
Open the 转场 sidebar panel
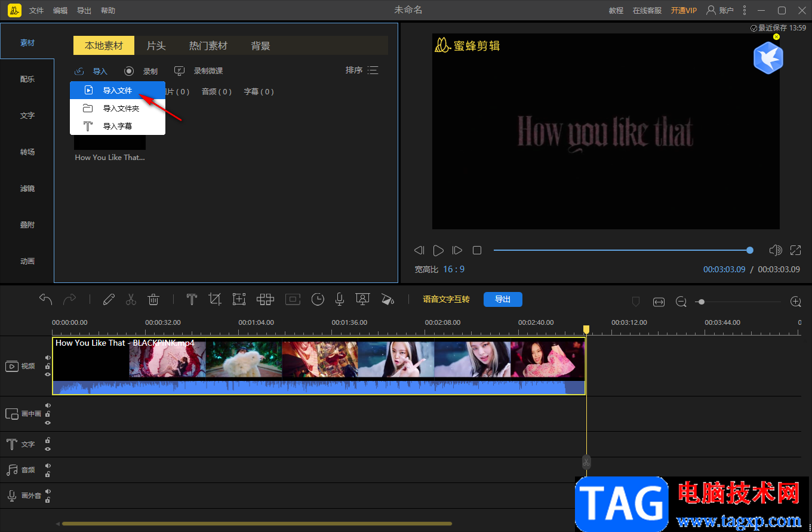coord(27,152)
